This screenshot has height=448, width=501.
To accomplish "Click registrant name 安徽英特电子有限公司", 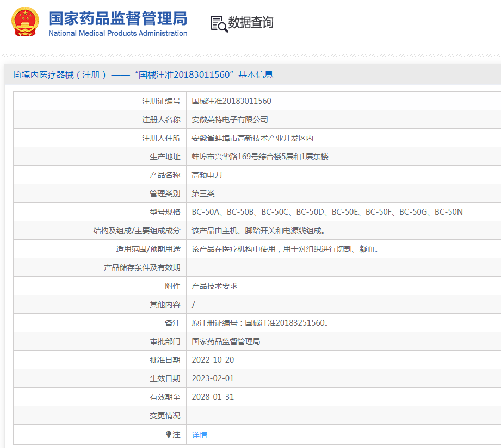I will (230, 120).
